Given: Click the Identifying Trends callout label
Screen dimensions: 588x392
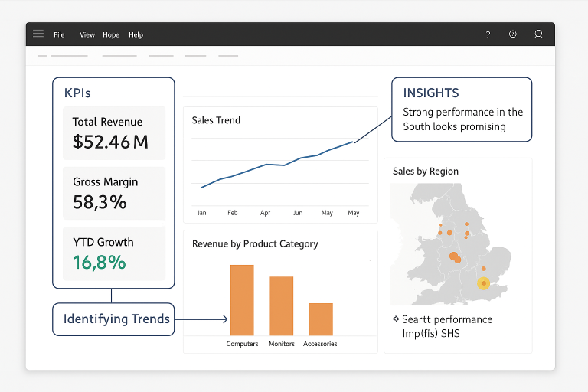Looking at the screenshot, I should click(x=113, y=319).
